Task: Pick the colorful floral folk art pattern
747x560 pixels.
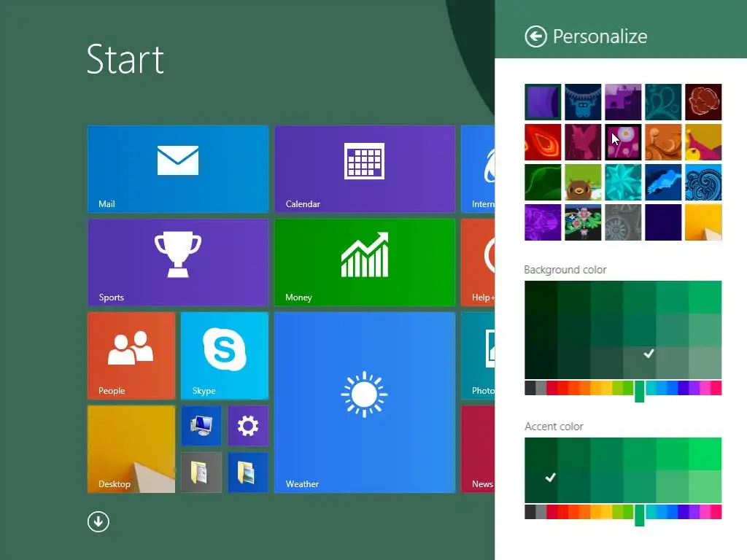Action: (583, 222)
